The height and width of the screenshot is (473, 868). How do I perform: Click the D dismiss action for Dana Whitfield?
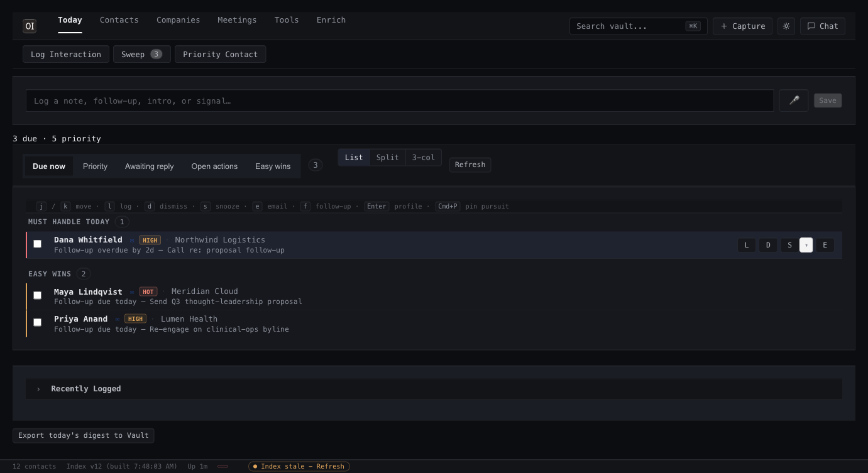(x=768, y=245)
